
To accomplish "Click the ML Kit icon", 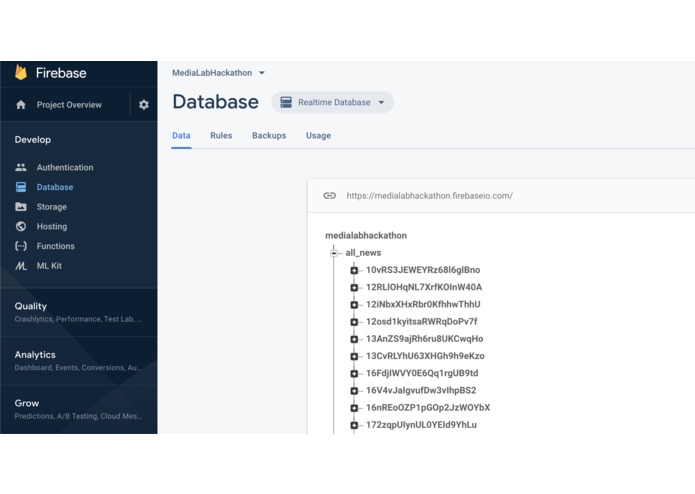I will (x=21, y=266).
